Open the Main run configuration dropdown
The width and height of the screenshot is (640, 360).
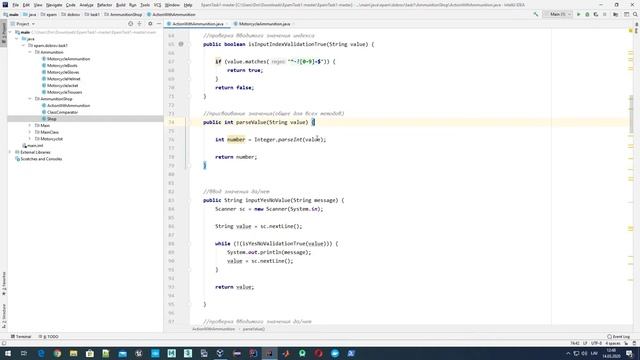pyautogui.click(x=557, y=14)
